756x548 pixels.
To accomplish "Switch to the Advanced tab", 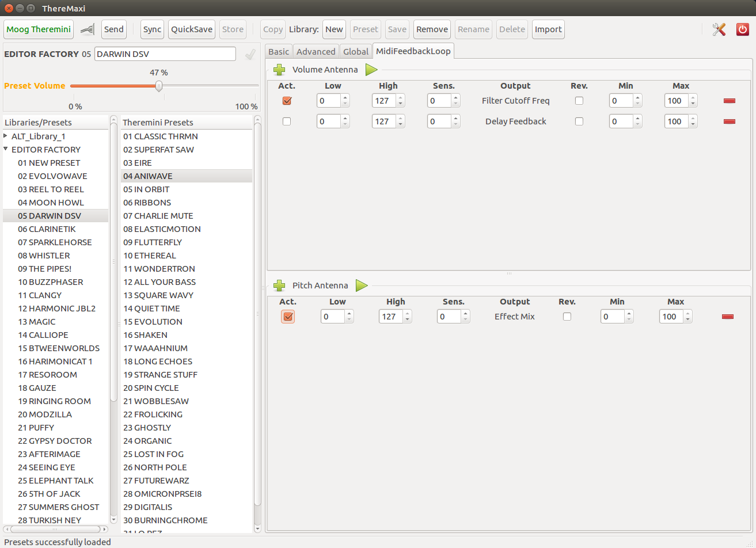I will click(316, 52).
